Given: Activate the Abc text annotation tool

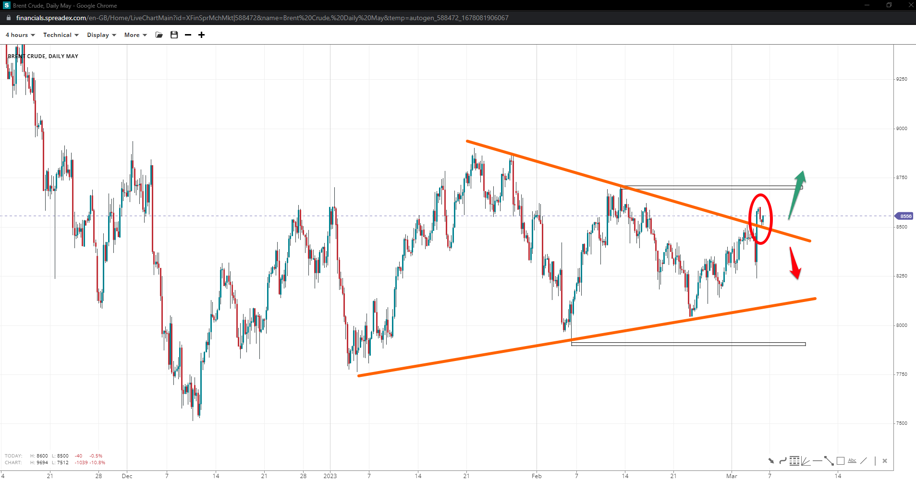Looking at the screenshot, I should click(x=852, y=461).
